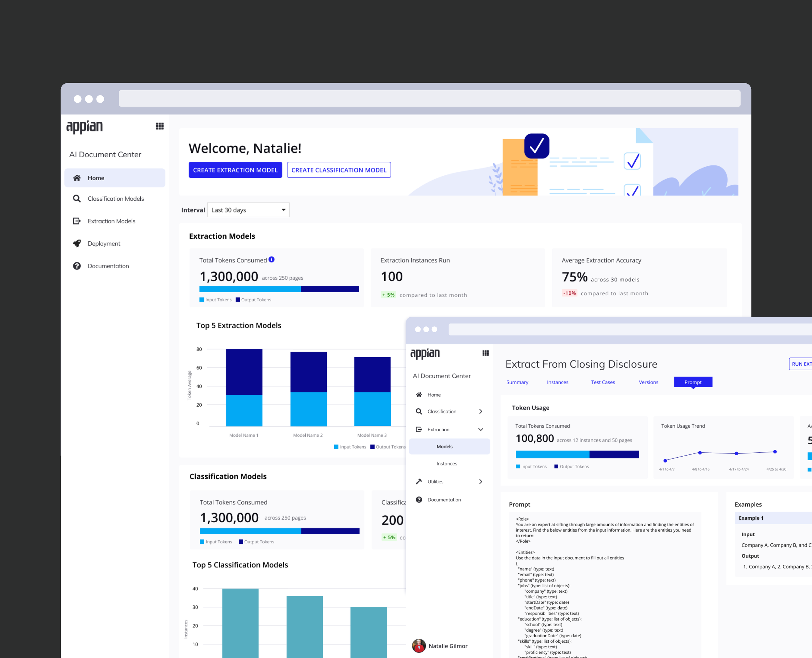Switch to the Test Cases tab

tap(603, 382)
